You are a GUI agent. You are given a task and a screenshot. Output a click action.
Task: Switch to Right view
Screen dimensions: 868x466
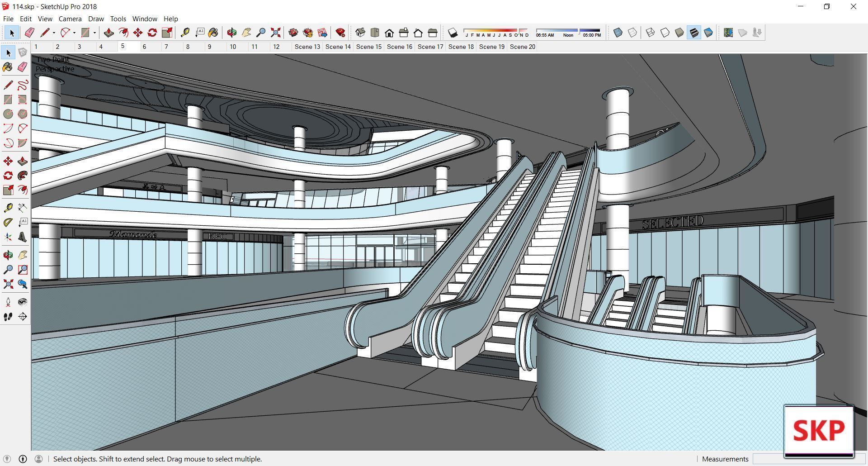(x=404, y=33)
